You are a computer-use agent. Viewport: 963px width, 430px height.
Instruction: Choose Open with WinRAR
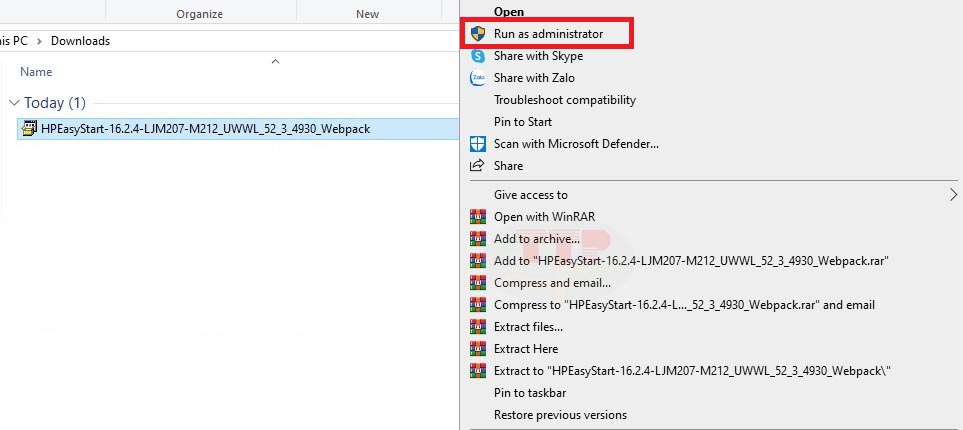click(544, 217)
